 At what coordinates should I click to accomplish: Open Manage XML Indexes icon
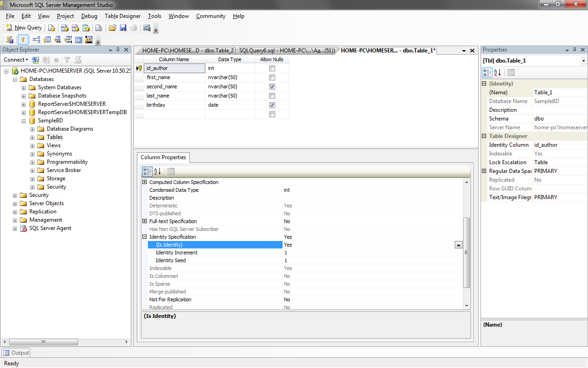tap(68, 40)
